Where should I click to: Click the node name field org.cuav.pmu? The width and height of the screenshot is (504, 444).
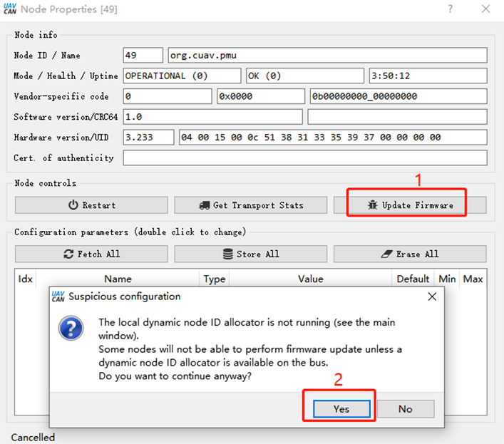327,56
